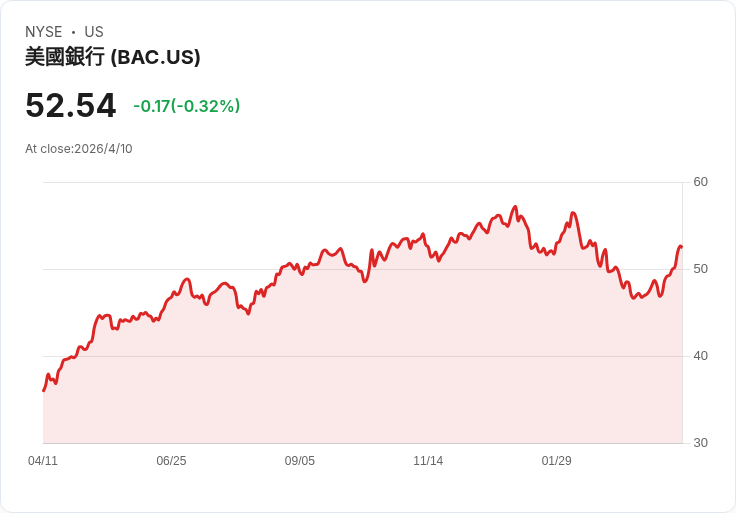
Task: Click the BAC.US ticker symbol
Action: click(x=156, y=57)
